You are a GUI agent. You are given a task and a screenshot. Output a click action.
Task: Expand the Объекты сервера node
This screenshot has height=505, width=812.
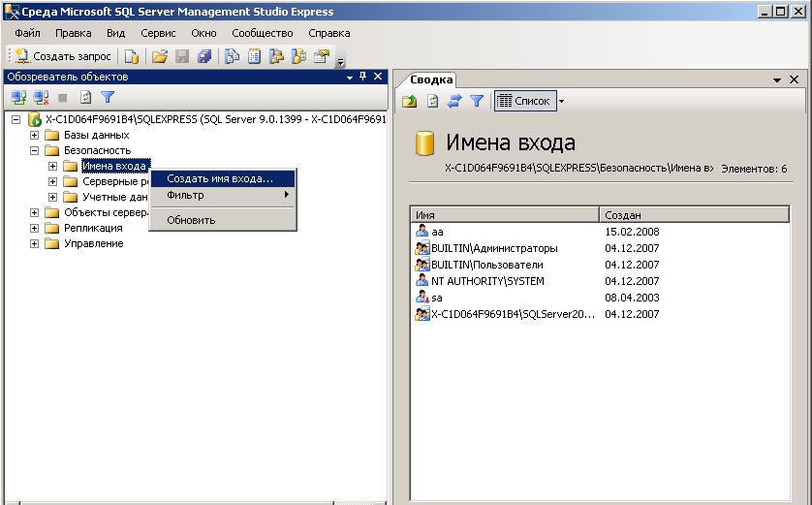point(34,213)
